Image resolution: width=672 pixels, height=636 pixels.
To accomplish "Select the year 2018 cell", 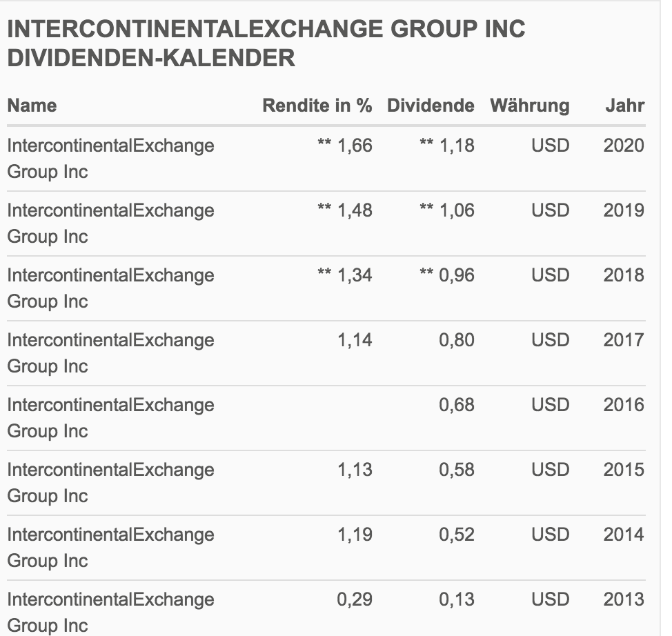I will [x=624, y=275].
